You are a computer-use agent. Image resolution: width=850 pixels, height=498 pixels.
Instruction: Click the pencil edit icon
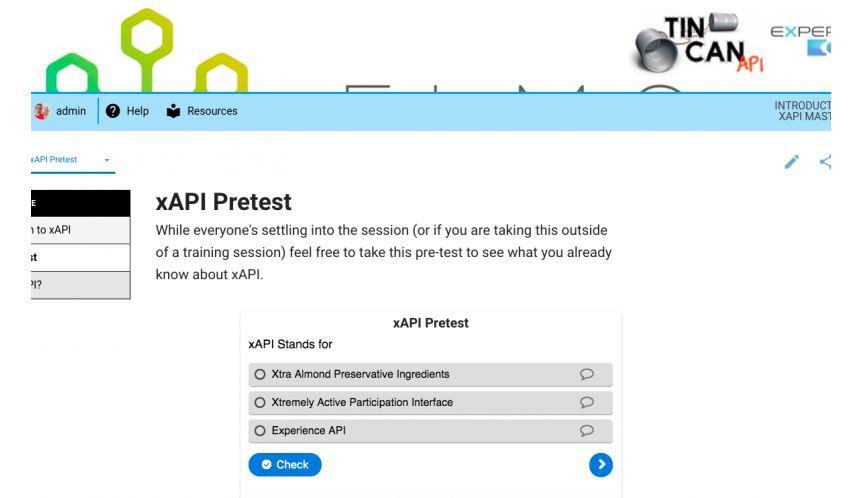(x=792, y=161)
